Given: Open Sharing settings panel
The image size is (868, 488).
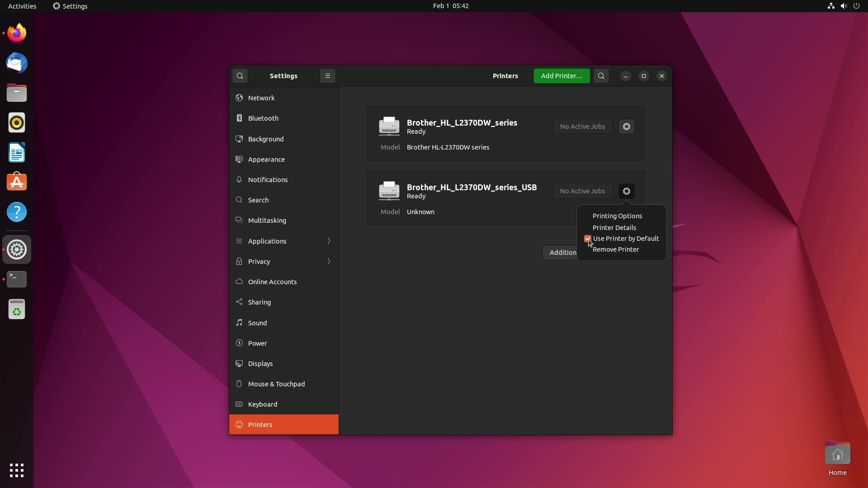Looking at the screenshot, I should point(284,302).
